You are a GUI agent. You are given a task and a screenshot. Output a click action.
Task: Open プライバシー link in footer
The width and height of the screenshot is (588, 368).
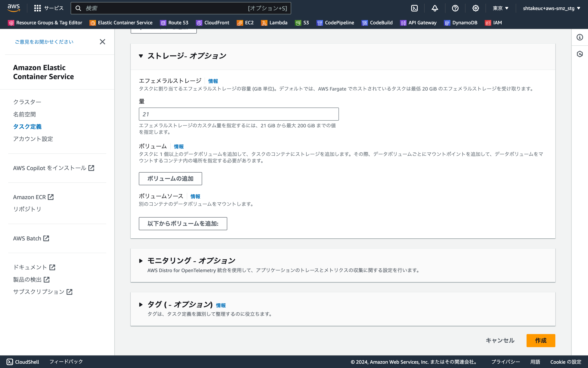pos(506,362)
